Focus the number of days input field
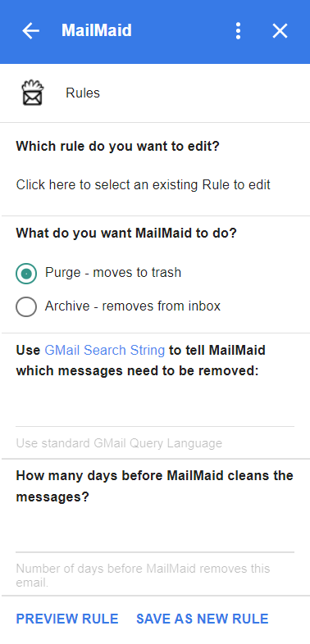This screenshot has height=644, width=310. point(155,537)
